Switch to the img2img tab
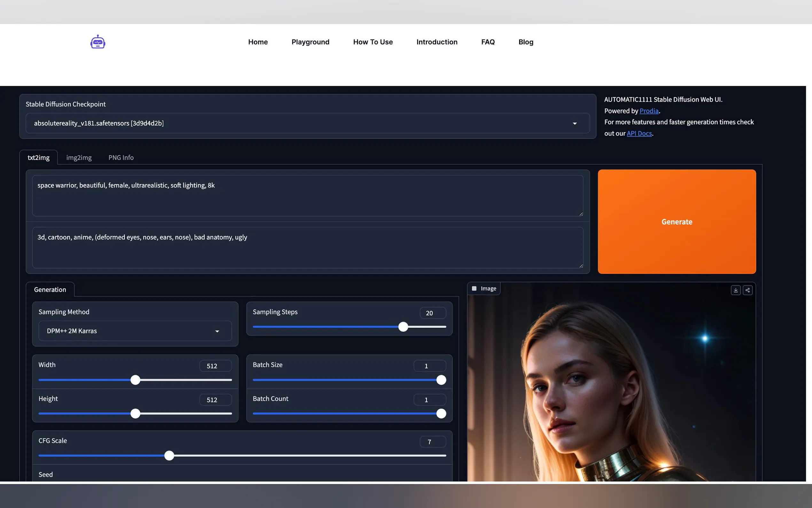Viewport: 812px width, 508px height. point(79,158)
